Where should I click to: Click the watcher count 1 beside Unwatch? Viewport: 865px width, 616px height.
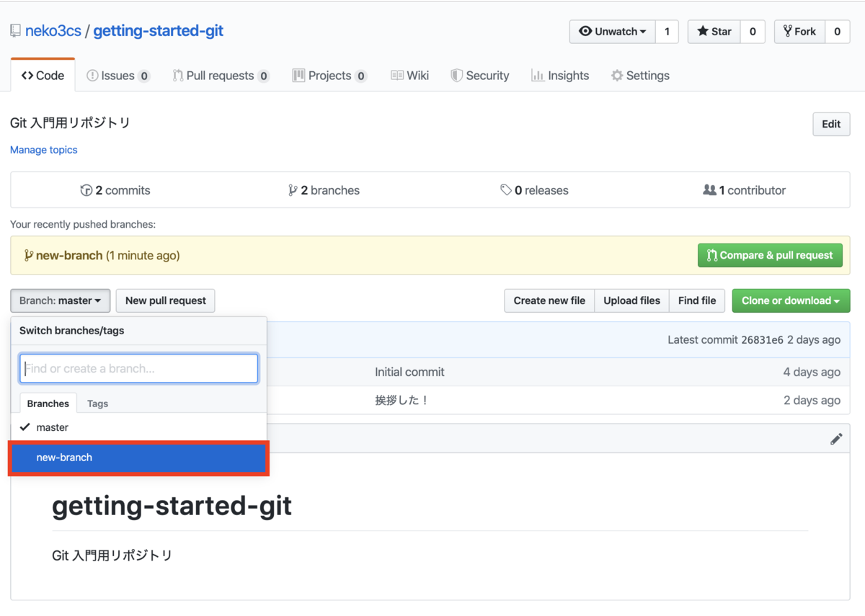(x=667, y=32)
